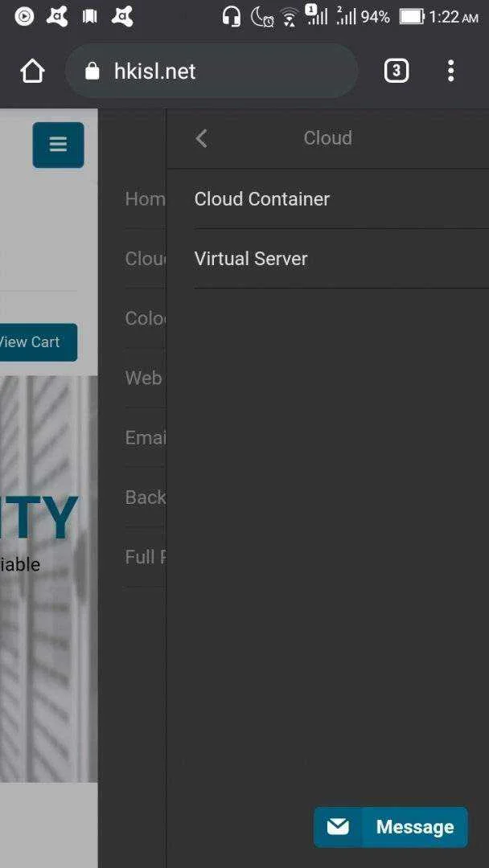
Task: Open the browser three-dot overflow menu
Action: click(x=450, y=71)
